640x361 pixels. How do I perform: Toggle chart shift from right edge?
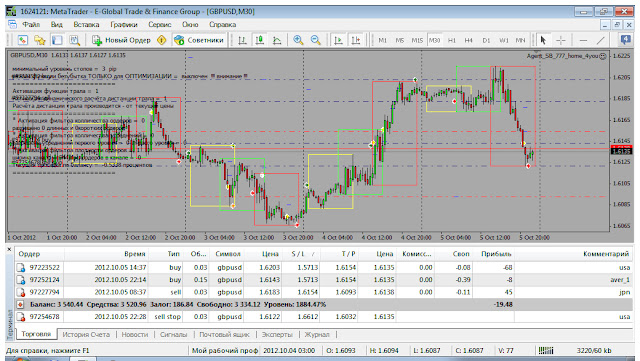pos(356,40)
